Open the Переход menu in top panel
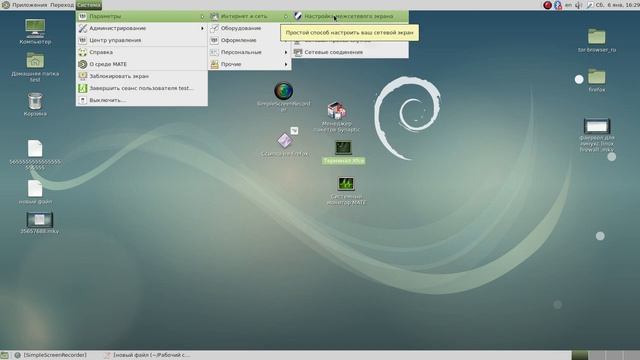This screenshot has height=360, width=640. click(62, 5)
